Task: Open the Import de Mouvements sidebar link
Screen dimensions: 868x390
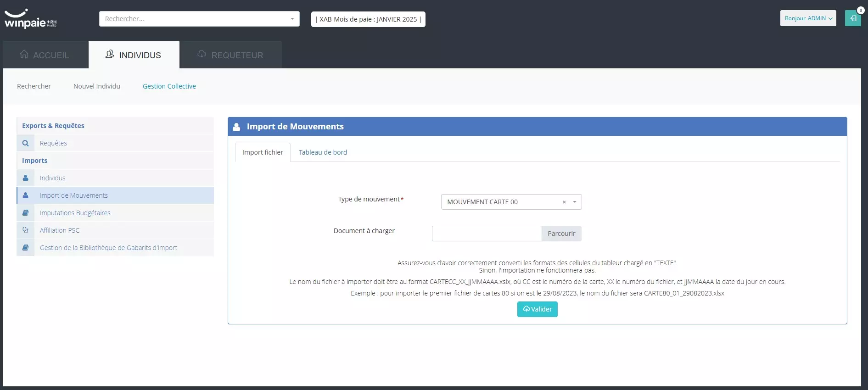Action: click(74, 195)
